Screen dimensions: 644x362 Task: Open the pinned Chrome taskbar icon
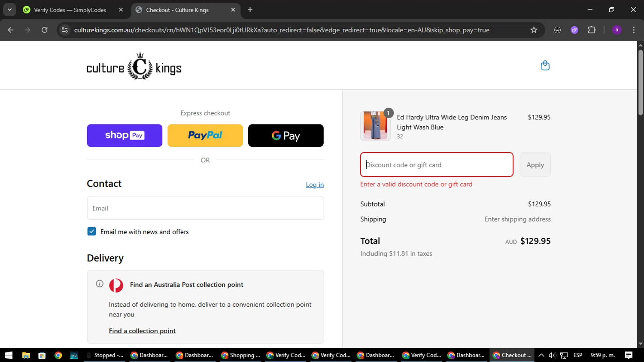(58, 355)
